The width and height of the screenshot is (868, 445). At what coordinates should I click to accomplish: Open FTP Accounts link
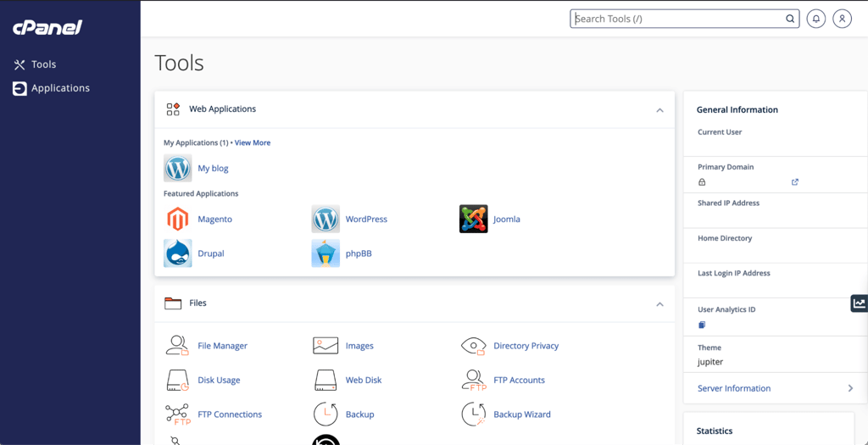[x=520, y=381]
